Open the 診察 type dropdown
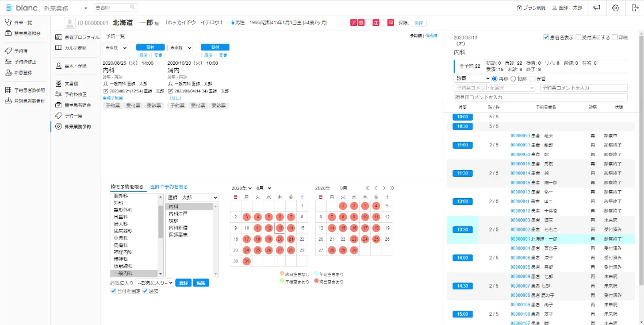 tap(472, 78)
